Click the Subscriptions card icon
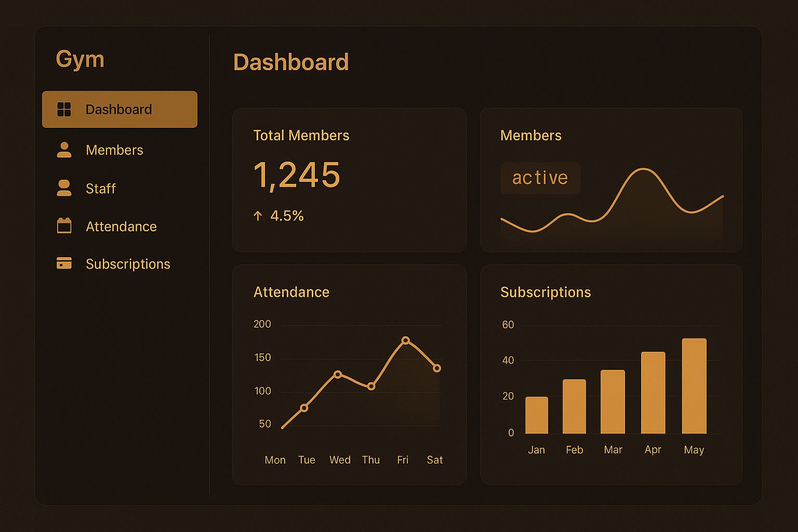Viewport: 798px width, 532px height. coord(64,263)
